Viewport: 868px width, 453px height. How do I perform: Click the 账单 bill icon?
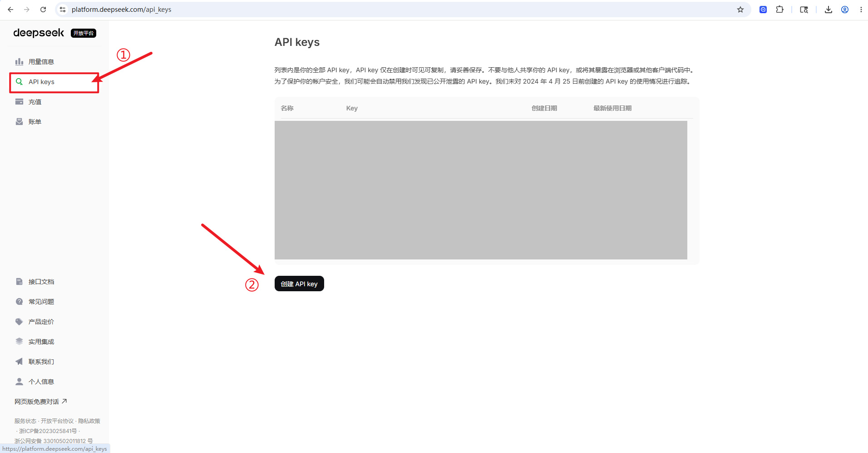tap(19, 122)
